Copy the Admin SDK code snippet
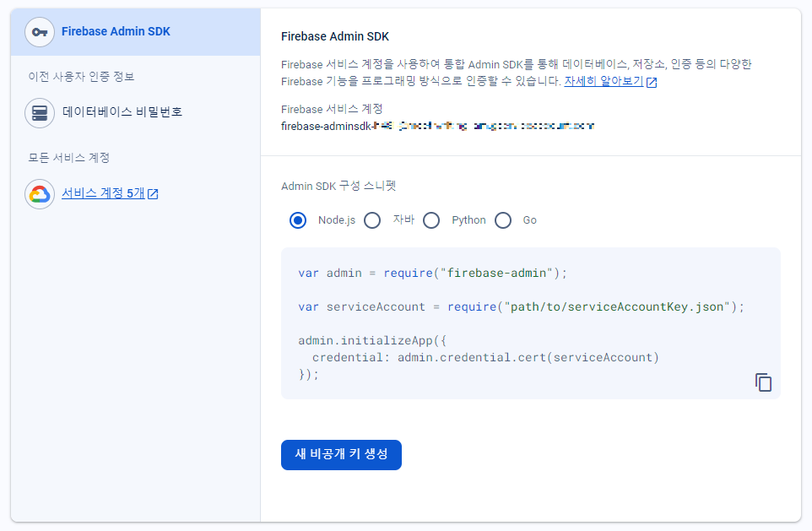 pos(763,382)
